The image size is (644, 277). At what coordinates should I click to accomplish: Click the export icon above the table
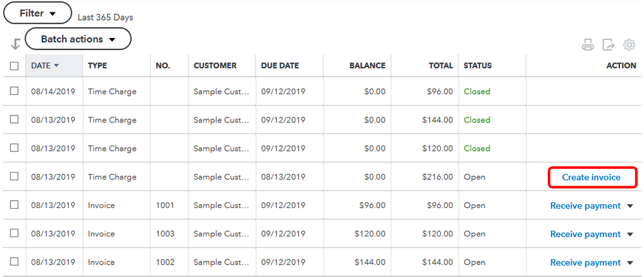(608, 44)
